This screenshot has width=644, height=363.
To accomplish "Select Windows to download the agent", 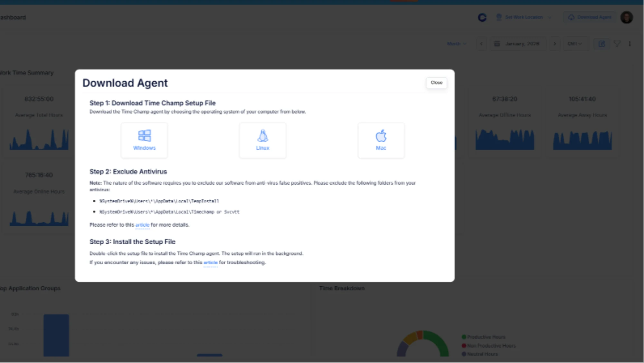I will (x=144, y=140).
